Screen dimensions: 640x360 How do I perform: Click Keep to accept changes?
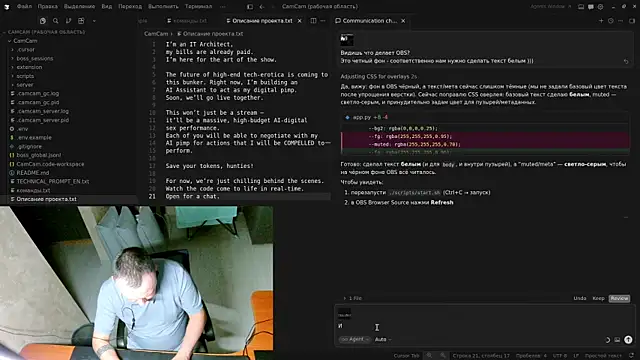coord(598,298)
